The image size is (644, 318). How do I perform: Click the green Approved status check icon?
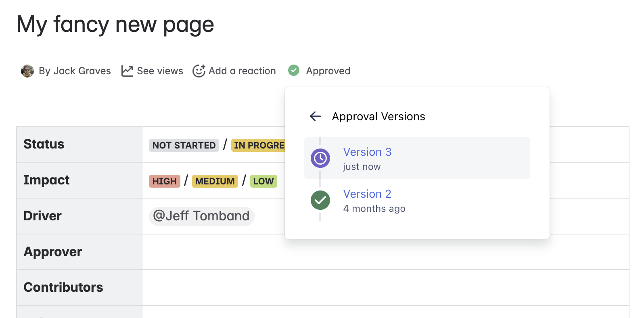294,71
